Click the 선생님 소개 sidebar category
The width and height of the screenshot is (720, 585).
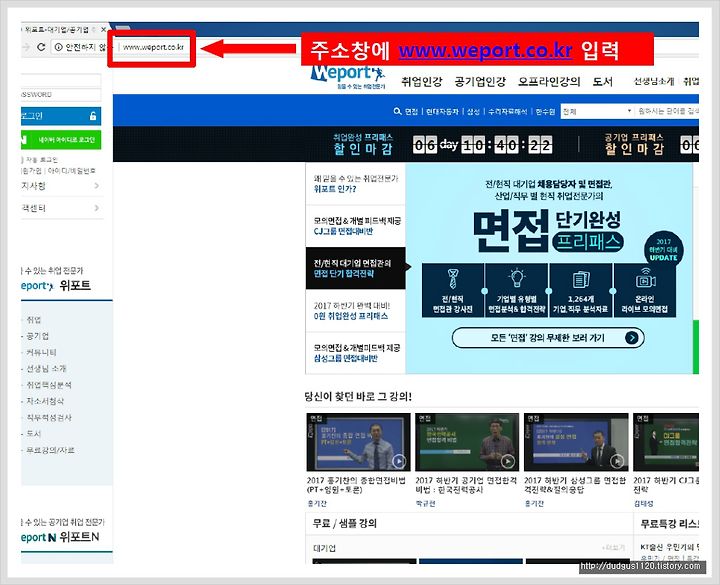tap(46, 368)
